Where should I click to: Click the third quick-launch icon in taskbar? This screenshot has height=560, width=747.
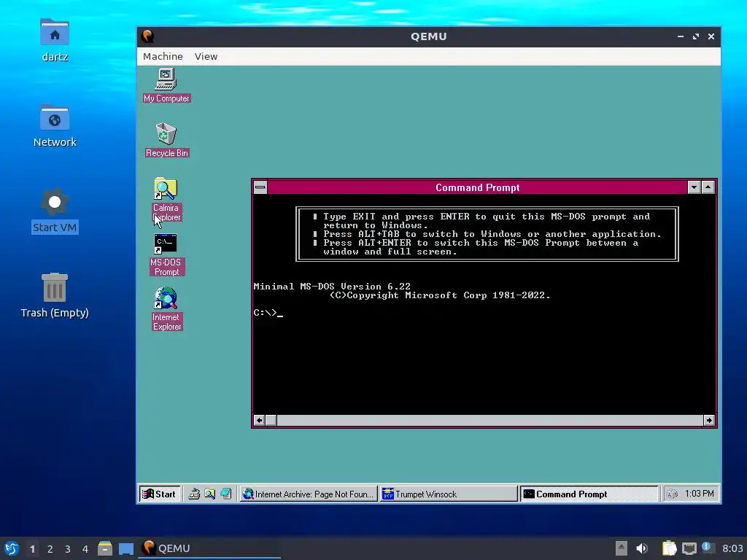[x=226, y=494]
